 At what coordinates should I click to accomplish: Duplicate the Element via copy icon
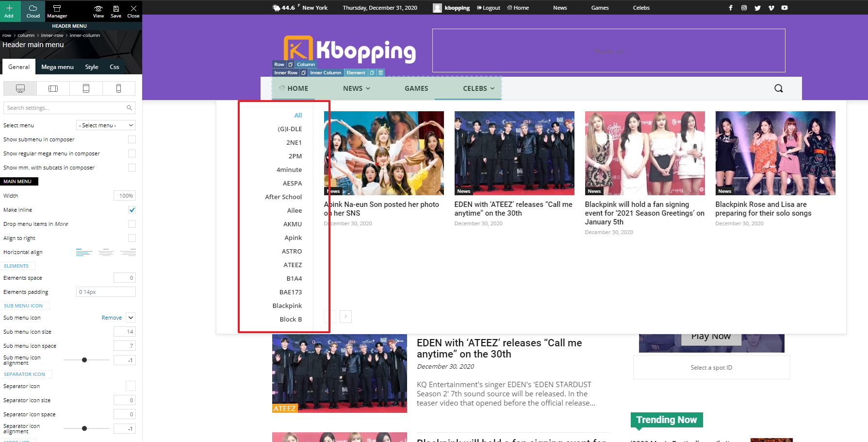pos(372,73)
